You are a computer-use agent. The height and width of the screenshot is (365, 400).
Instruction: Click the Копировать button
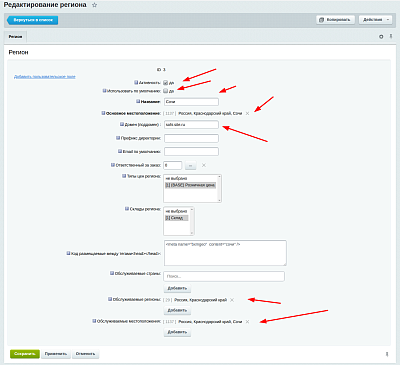click(x=335, y=20)
